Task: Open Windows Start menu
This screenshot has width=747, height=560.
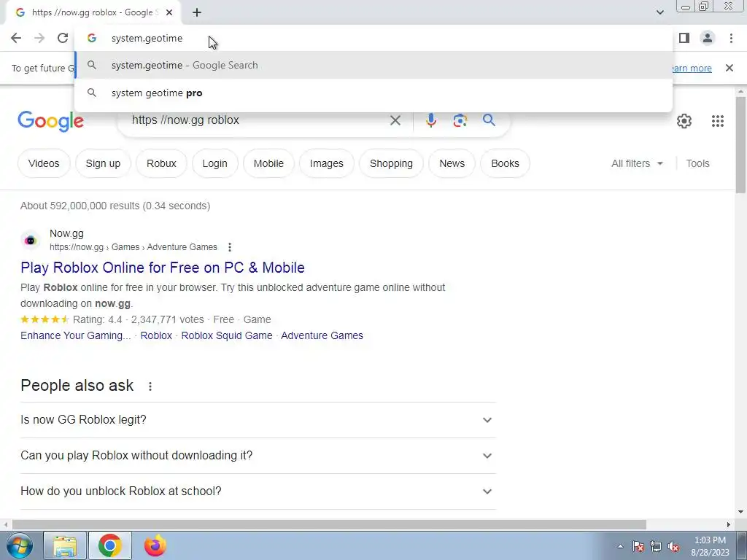Action: pyautogui.click(x=19, y=545)
